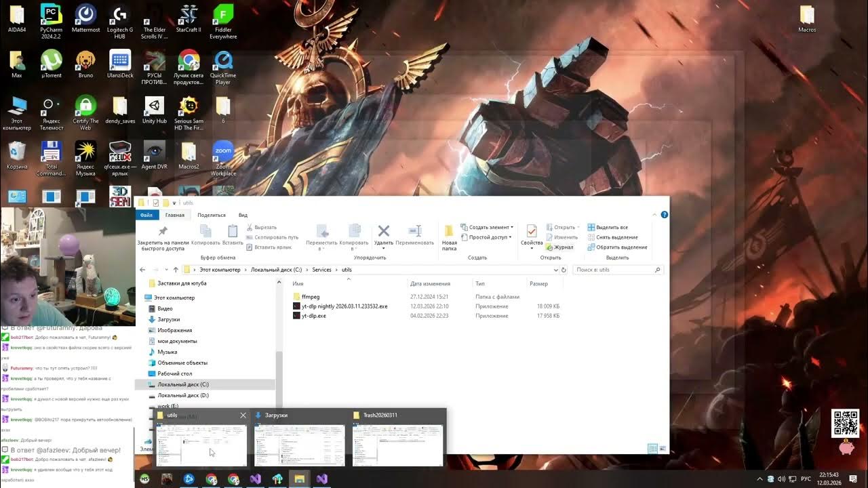Expand the Создать элемент dropdown
The image size is (868, 488).
click(x=487, y=227)
